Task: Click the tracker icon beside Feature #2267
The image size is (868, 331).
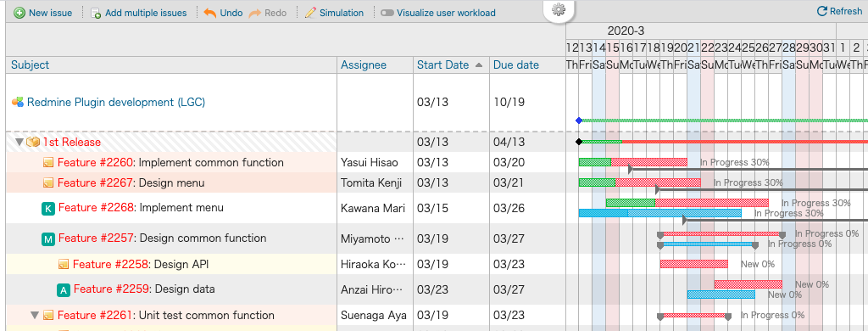Action: pyautogui.click(x=48, y=182)
